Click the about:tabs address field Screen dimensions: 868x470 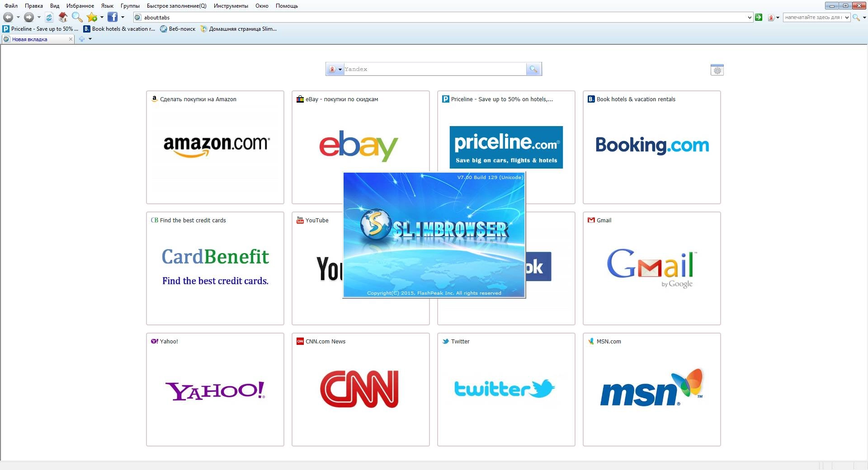pyautogui.click(x=443, y=18)
